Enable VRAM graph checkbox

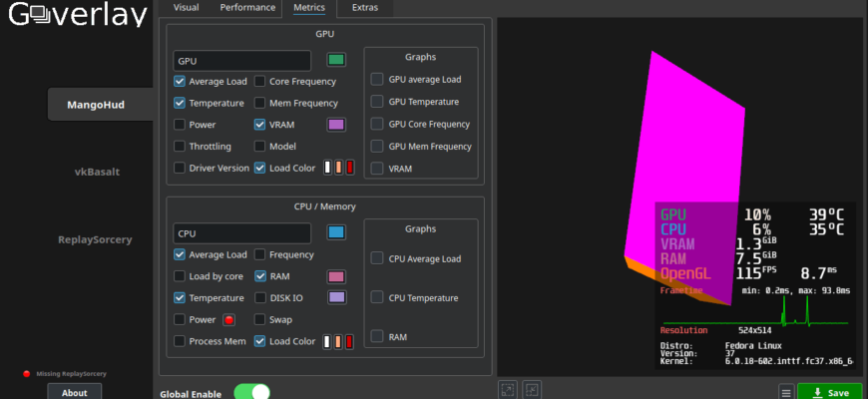click(377, 169)
